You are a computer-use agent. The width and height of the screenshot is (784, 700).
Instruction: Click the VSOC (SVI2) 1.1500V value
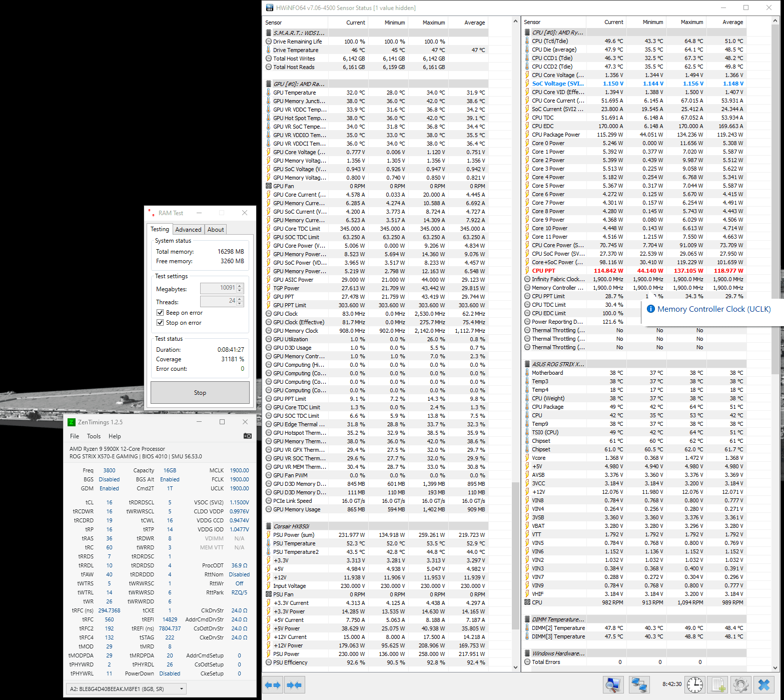[x=239, y=502]
